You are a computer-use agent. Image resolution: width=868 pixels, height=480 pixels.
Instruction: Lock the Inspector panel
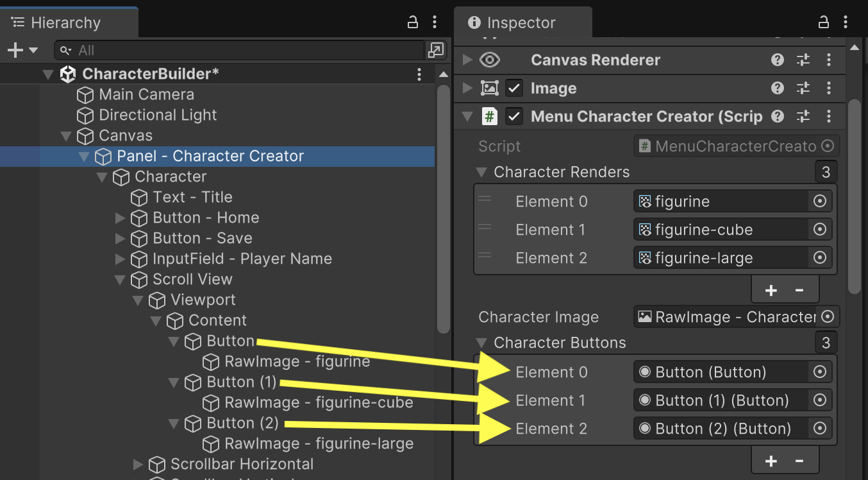tap(824, 22)
